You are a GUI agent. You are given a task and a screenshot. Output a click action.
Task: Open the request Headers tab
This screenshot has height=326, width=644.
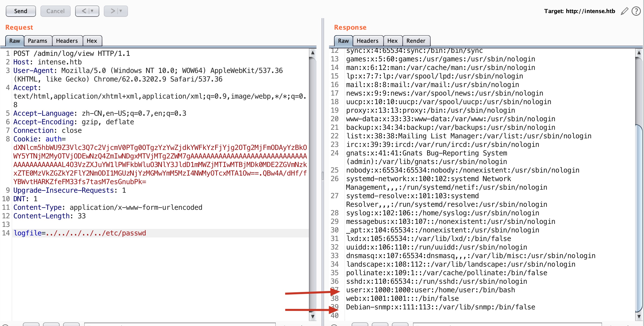[67, 41]
